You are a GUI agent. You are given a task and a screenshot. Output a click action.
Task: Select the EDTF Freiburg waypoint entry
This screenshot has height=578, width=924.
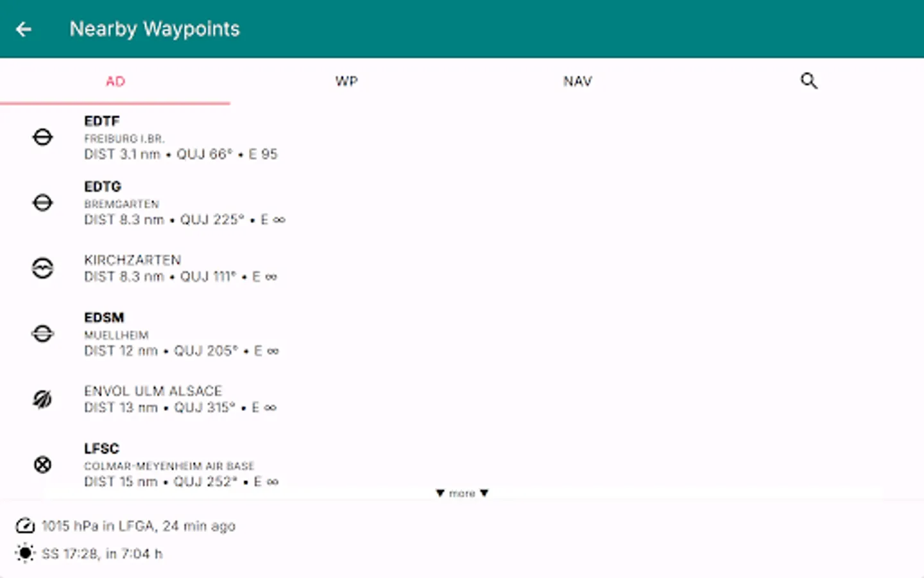182,137
